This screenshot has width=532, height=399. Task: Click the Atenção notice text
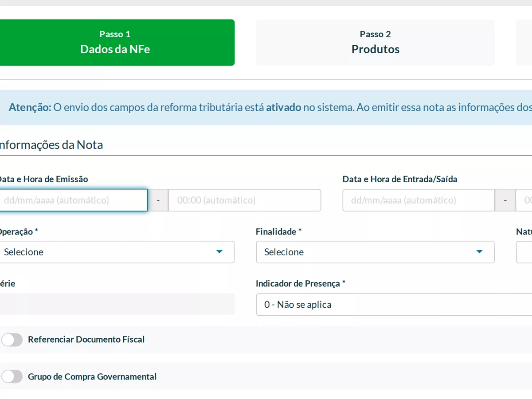[270, 108]
